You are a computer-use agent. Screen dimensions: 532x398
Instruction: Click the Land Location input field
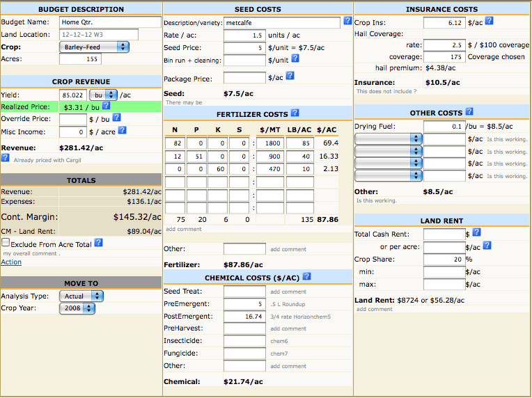[x=99, y=35]
